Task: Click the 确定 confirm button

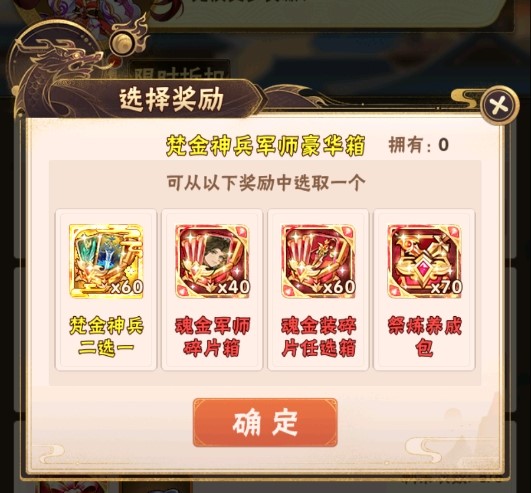Action: [265, 422]
